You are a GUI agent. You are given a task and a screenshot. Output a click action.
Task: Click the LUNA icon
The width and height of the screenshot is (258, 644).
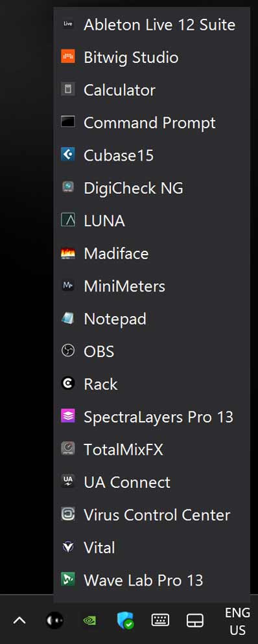coord(68,220)
